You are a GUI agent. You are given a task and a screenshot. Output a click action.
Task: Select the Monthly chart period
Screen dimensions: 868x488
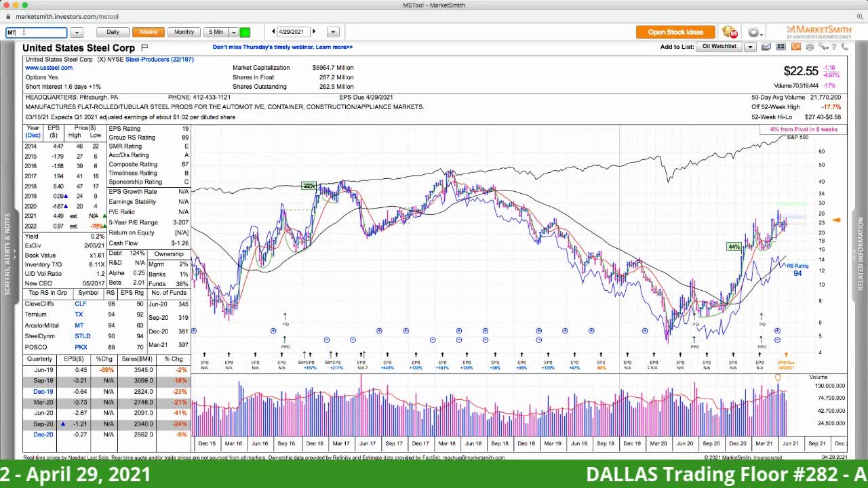tap(184, 32)
